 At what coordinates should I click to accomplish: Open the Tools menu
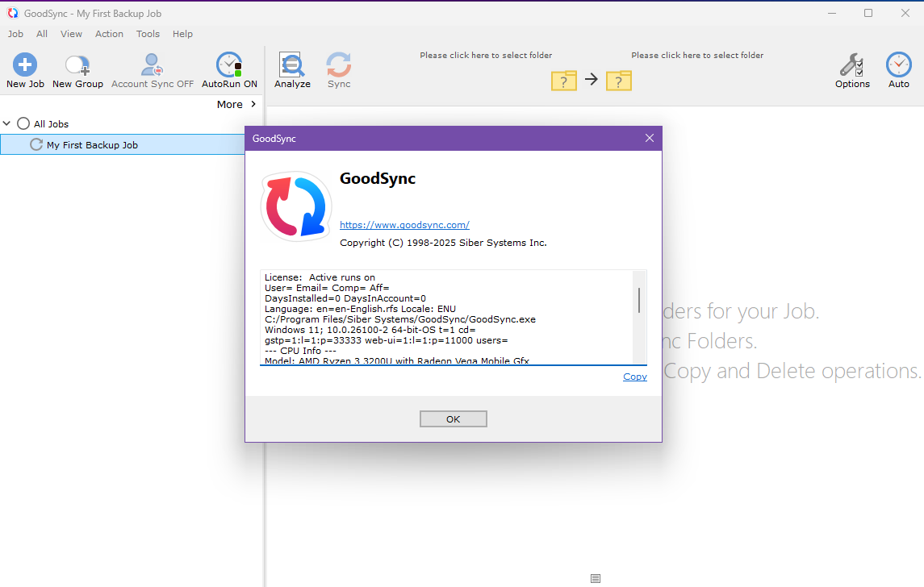click(x=148, y=34)
